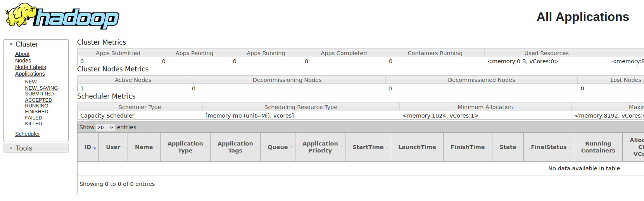
Task: Go to the Nodes page
Action: tap(23, 61)
